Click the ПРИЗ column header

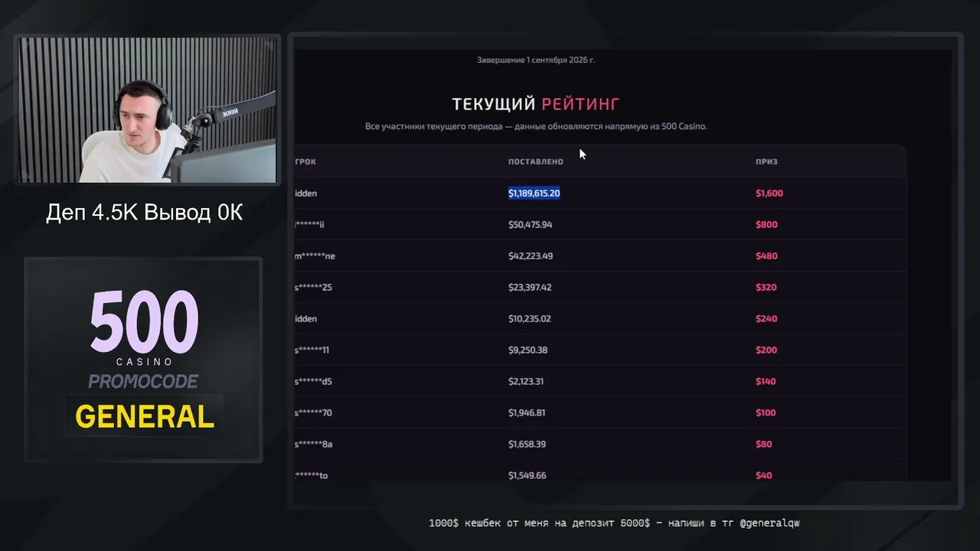coord(766,161)
